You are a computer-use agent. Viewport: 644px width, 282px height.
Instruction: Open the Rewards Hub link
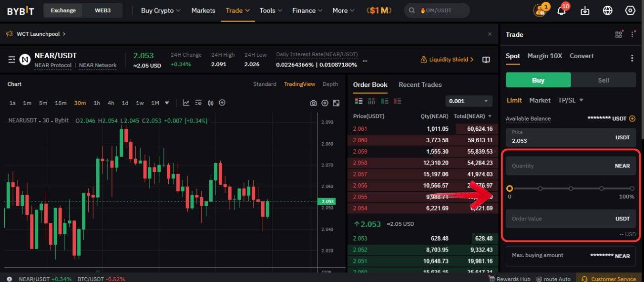pos(510,279)
